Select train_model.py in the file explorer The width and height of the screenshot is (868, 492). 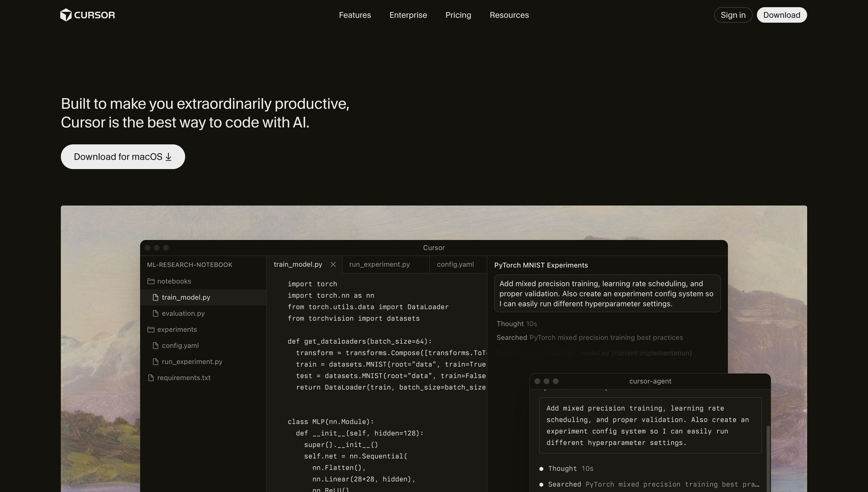pyautogui.click(x=186, y=298)
